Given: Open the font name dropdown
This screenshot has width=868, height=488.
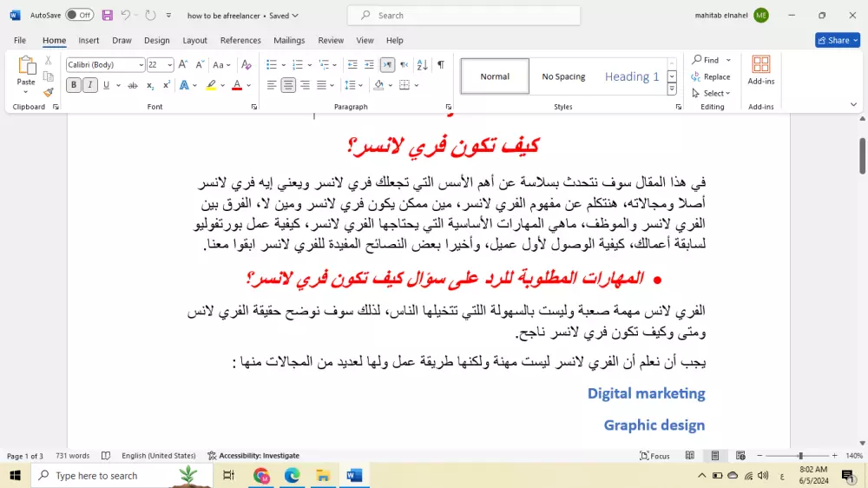Looking at the screenshot, I should (141, 65).
